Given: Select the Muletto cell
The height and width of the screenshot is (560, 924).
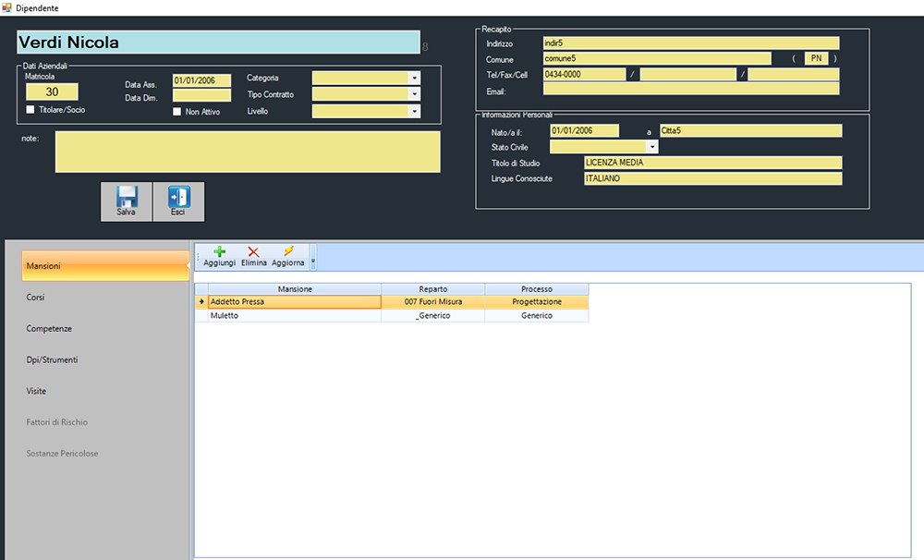Looking at the screenshot, I should point(295,315).
